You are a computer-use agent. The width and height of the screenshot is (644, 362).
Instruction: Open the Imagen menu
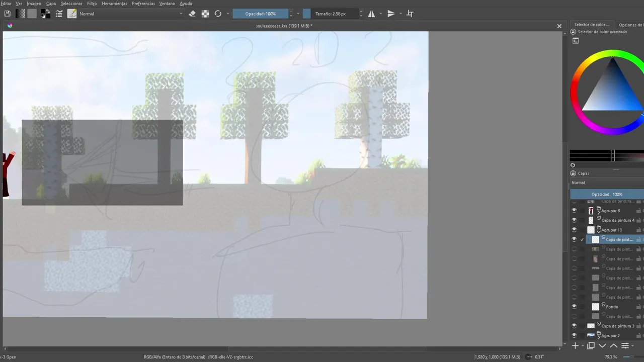[x=34, y=4]
